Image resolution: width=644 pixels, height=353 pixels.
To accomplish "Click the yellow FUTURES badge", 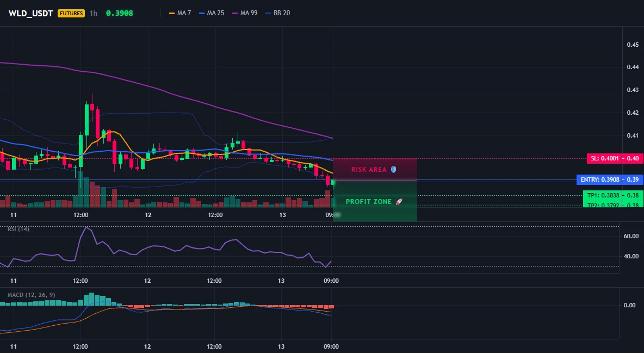I will pos(71,13).
